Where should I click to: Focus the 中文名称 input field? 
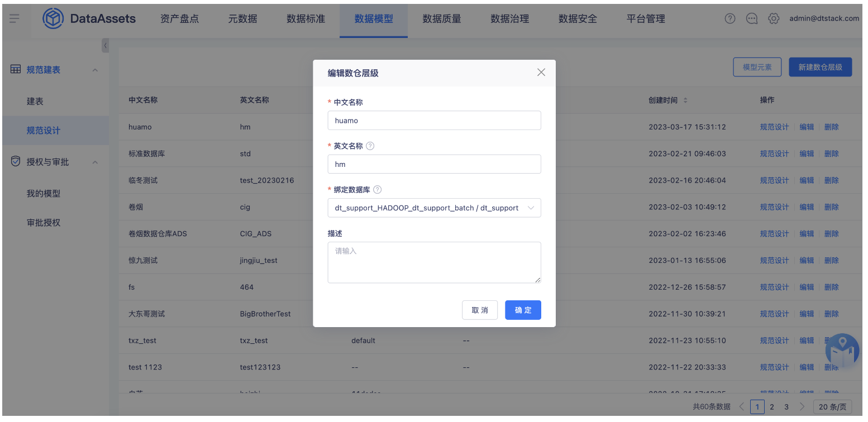click(x=434, y=120)
